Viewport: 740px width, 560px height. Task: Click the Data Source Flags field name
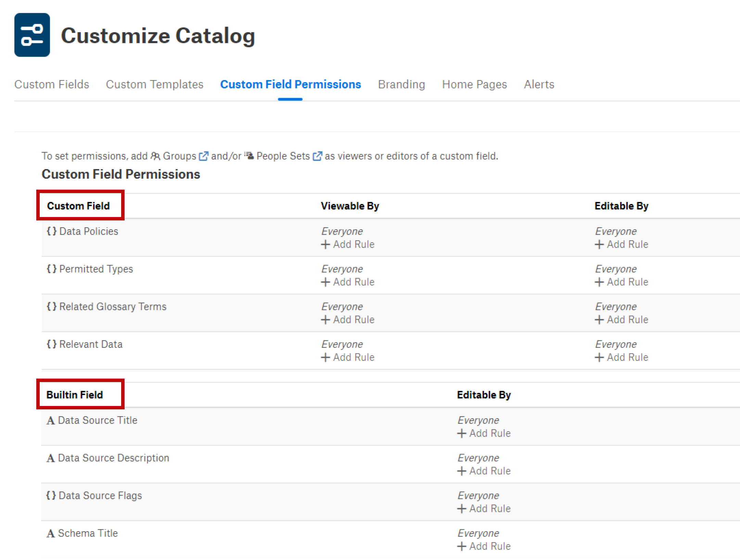(100, 496)
